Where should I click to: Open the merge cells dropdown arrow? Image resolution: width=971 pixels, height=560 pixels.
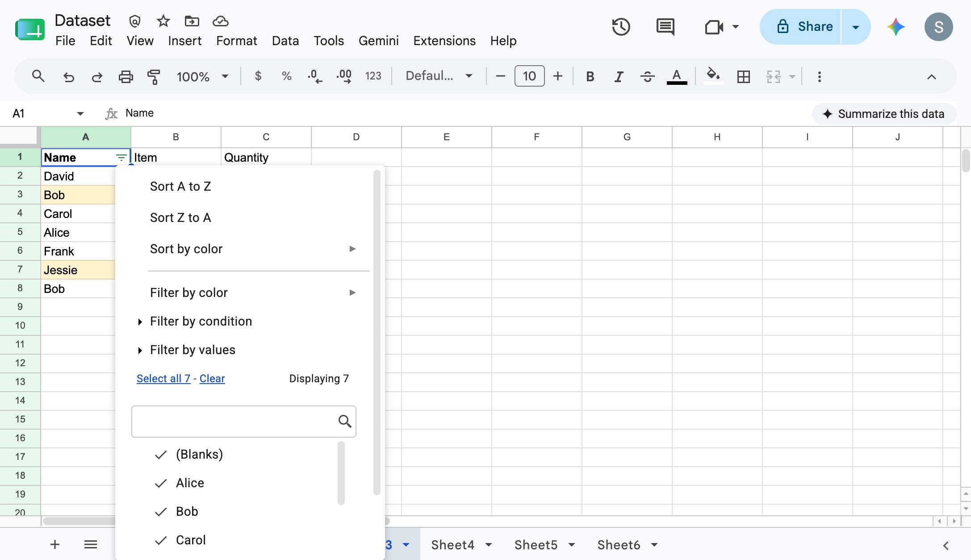click(792, 77)
